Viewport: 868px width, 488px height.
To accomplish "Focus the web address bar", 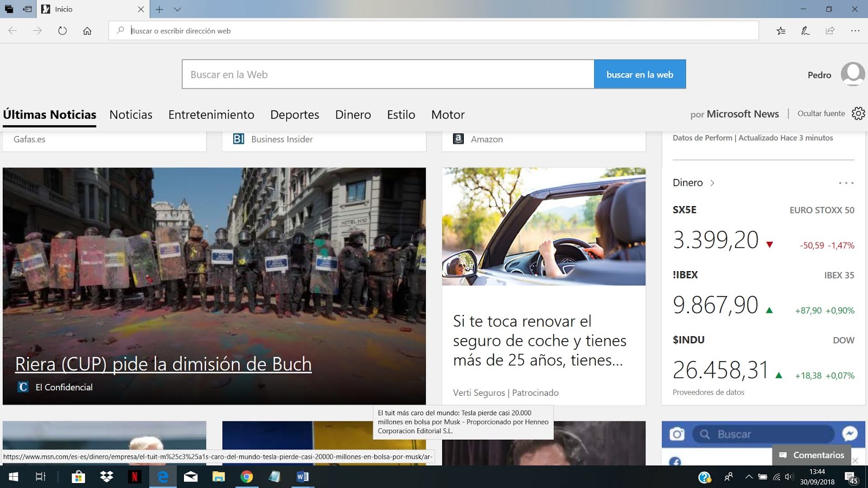I will click(433, 31).
